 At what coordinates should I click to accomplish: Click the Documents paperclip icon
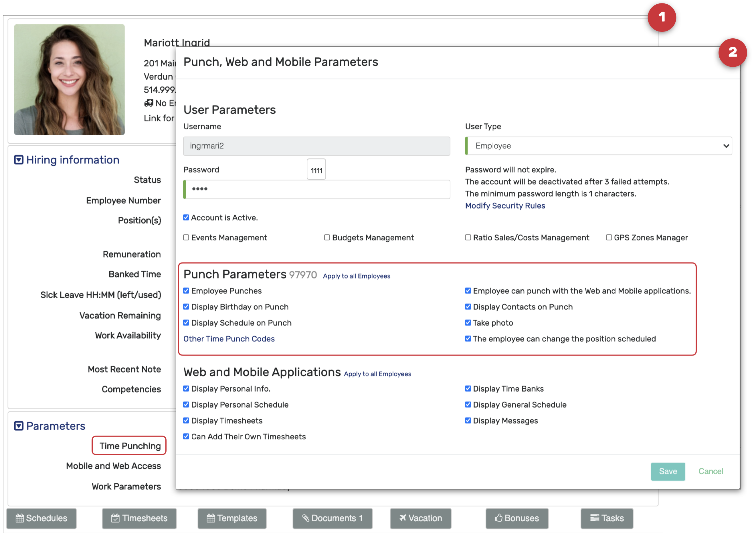[305, 518]
